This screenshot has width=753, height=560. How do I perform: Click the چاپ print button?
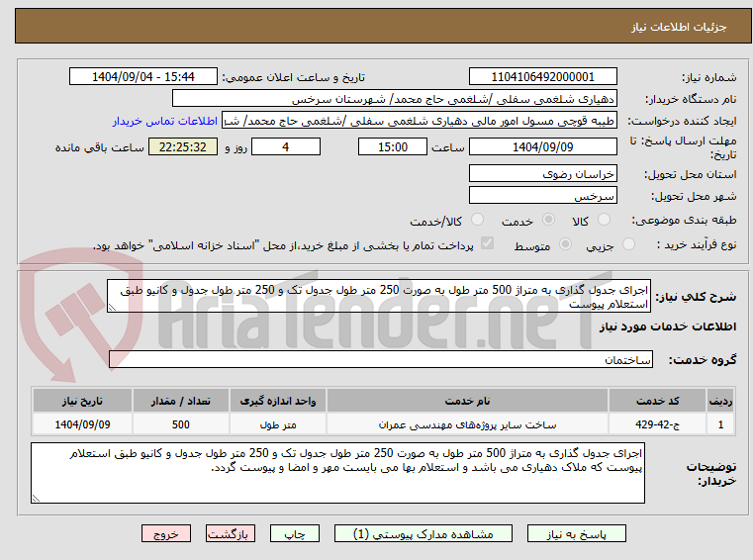295,533
